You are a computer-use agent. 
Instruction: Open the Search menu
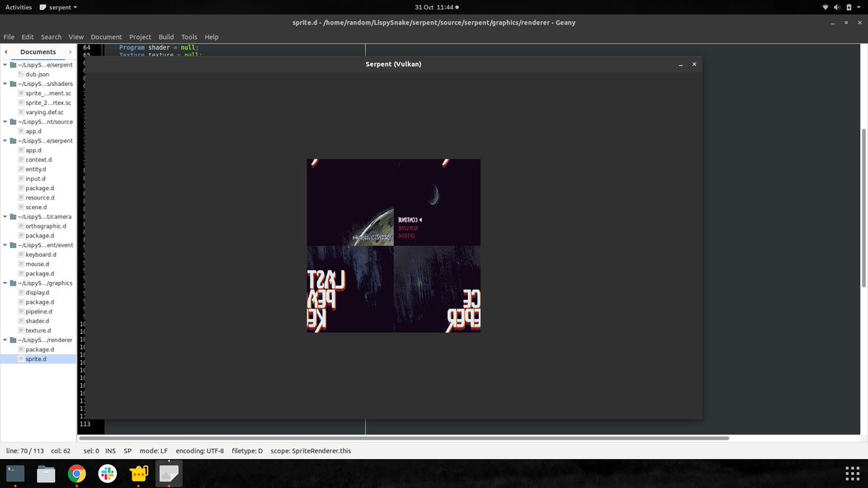[x=51, y=37]
